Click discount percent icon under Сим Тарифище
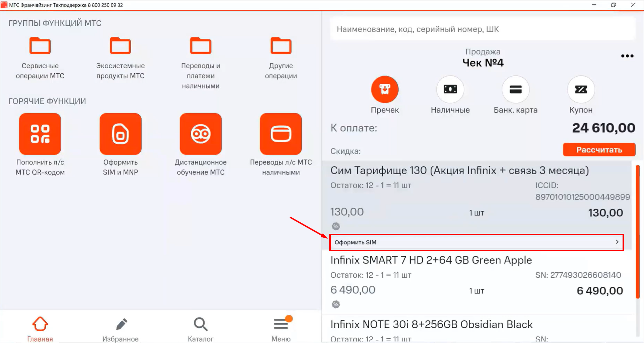Image resolution: width=644 pixels, height=343 pixels. click(336, 226)
